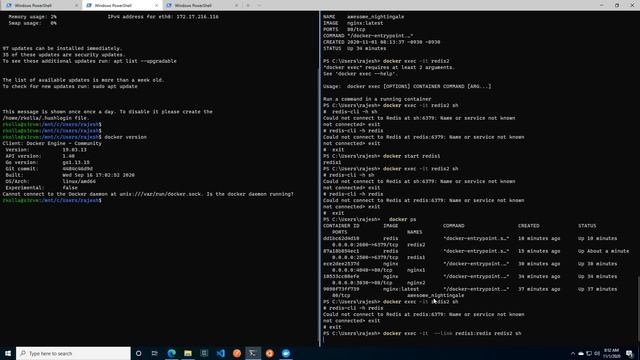The height and width of the screenshot is (360, 640).
Task: Click the 'OS/Arch: linux/amd64' line
Action: tap(51, 182)
